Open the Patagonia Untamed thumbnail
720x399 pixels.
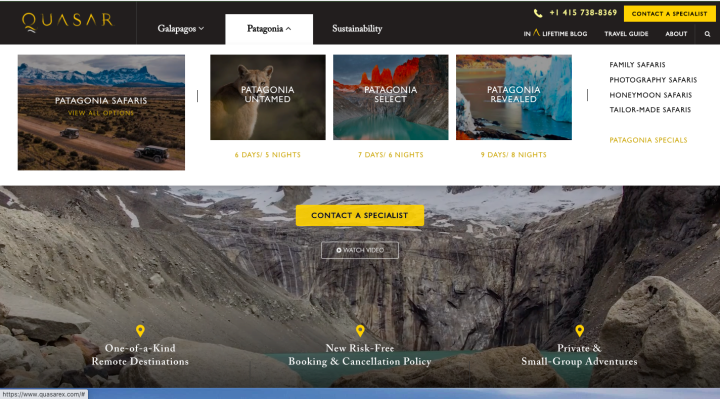coord(268,97)
